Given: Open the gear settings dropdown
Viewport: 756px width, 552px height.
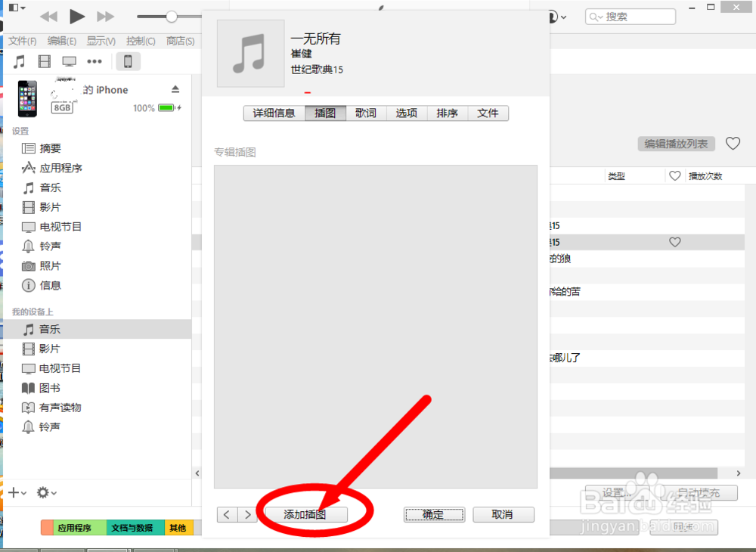Looking at the screenshot, I should point(44,492).
